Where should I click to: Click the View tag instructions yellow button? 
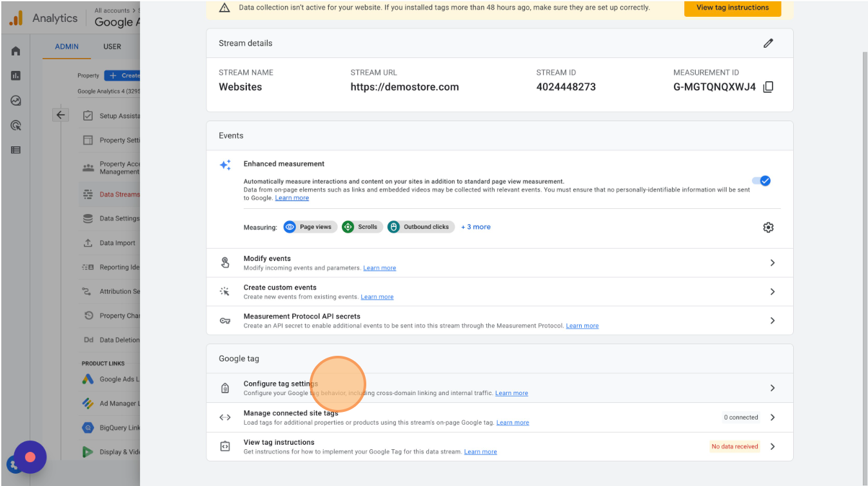(x=732, y=8)
